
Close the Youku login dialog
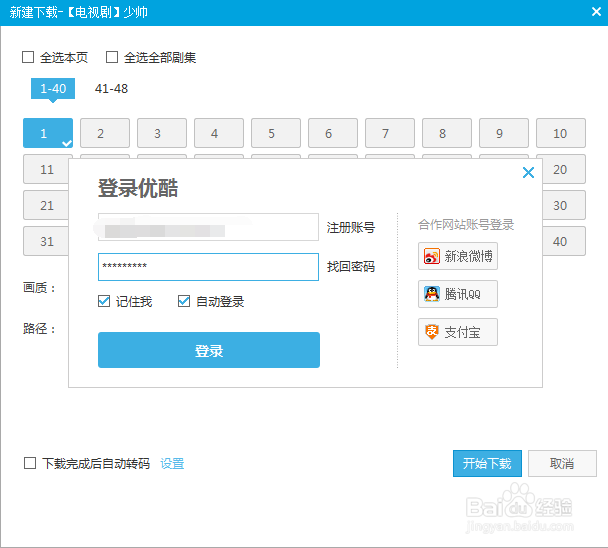pos(528,172)
